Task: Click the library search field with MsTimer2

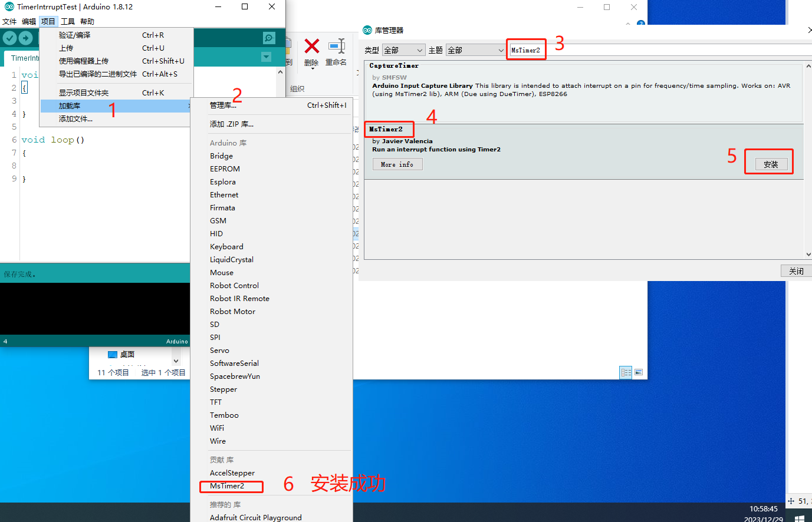Action: coord(660,50)
